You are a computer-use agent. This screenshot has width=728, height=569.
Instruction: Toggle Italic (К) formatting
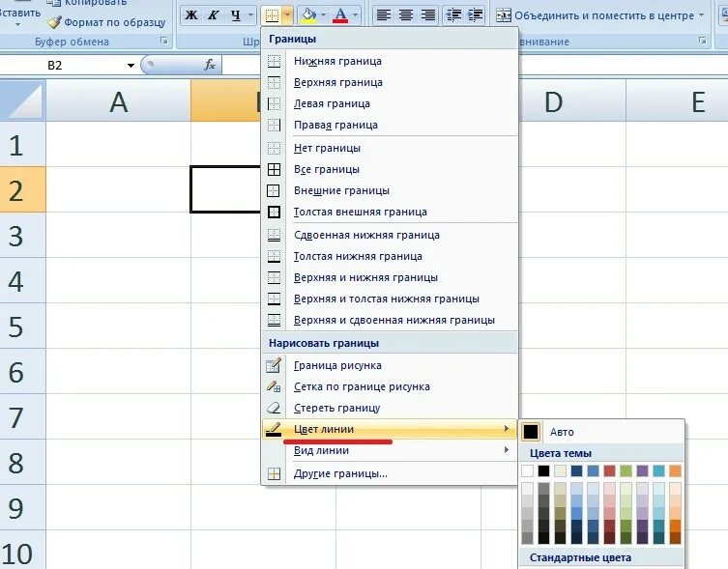coord(213,15)
